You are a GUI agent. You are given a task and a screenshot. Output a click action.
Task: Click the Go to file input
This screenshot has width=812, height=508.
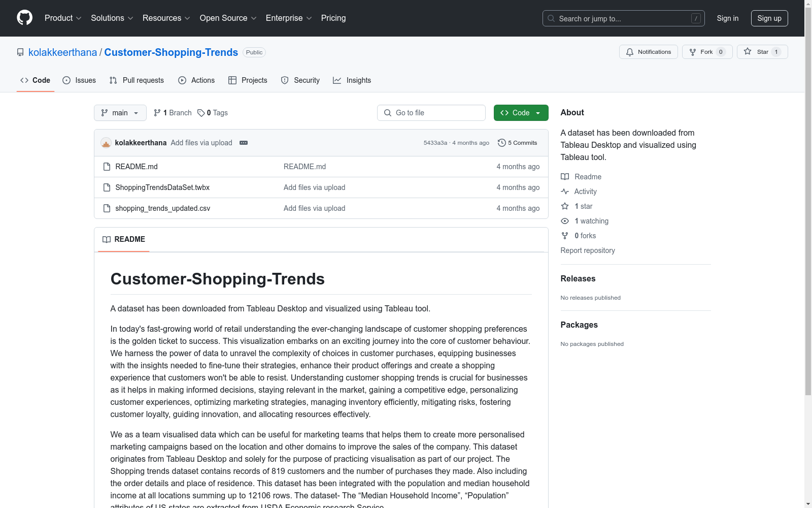[x=431, y=113]
